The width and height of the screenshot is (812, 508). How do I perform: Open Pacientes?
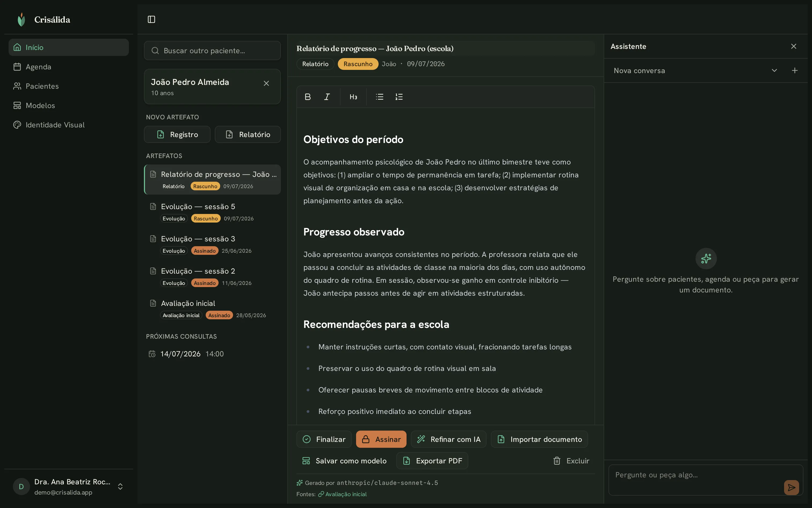tap(68, 86)
